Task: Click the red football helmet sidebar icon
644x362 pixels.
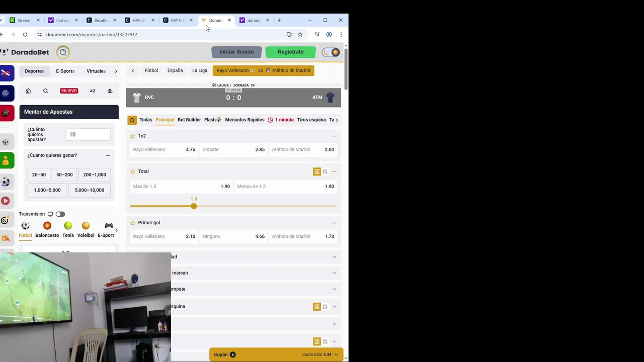Action: tap(6, 113)
